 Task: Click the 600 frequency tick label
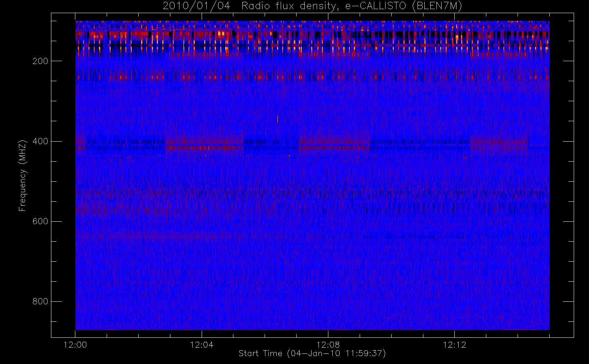pyautogui.click(x=40, y=221)
